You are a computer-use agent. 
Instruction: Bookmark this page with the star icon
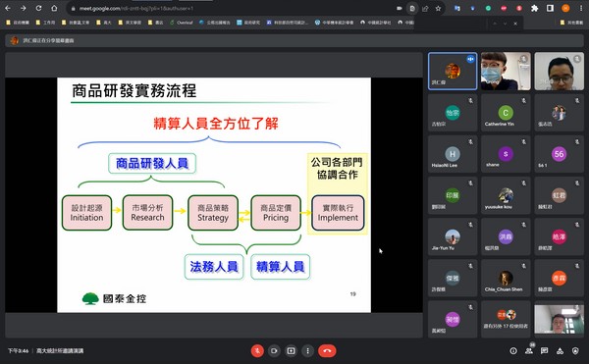(438, 8)
